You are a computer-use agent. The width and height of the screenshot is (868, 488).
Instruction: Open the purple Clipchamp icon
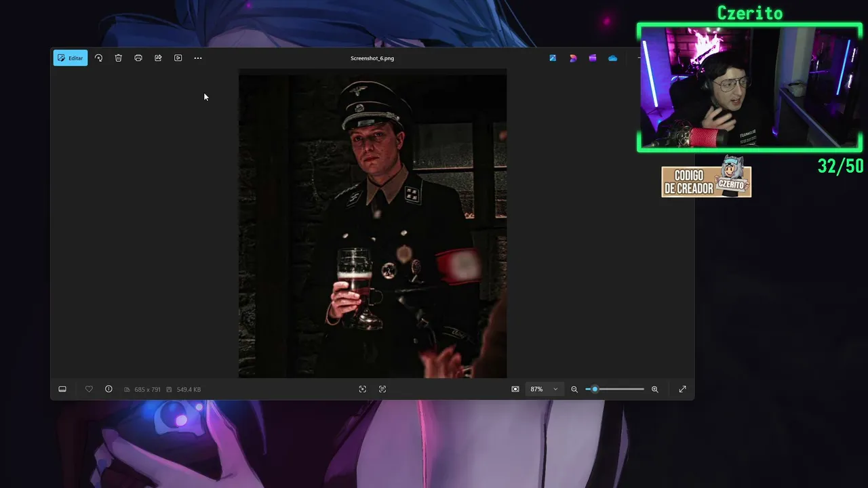click(593, 58)
